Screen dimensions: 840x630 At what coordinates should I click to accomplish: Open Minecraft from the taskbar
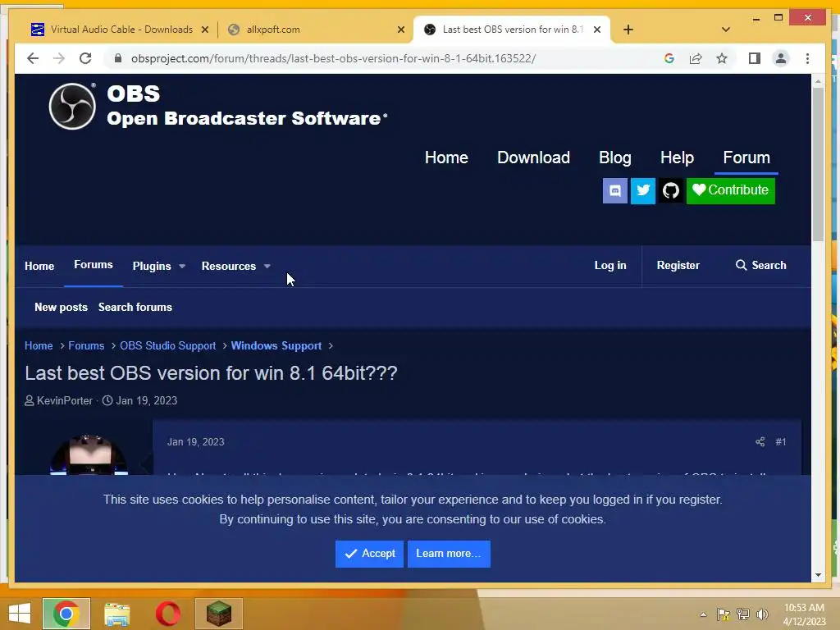pos(218,614)
